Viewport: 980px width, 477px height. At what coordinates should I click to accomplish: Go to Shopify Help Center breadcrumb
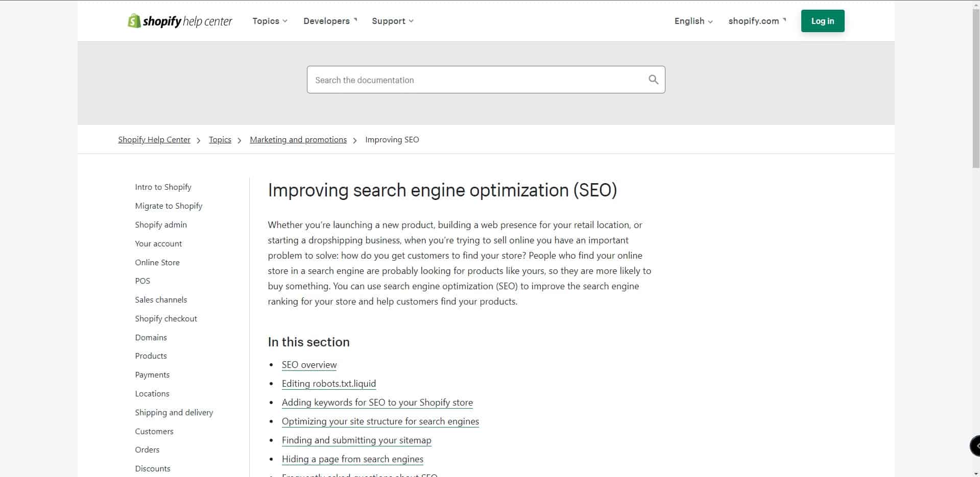coord(154,140)
